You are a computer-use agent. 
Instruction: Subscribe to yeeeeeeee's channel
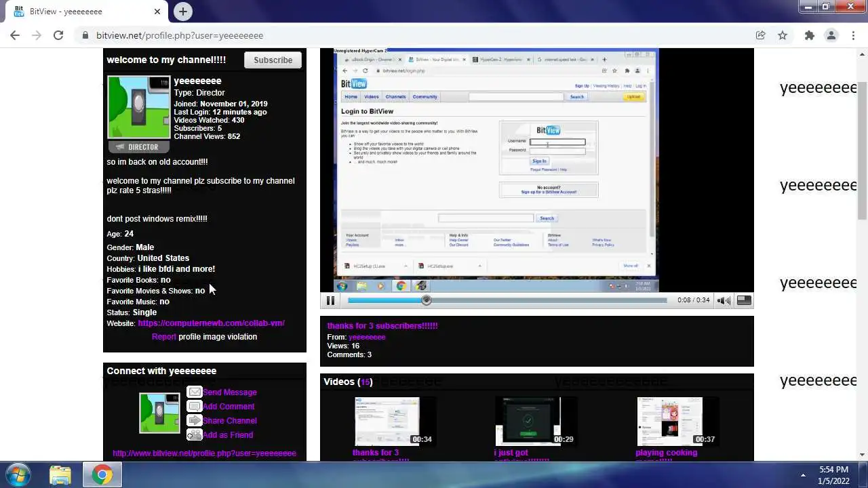[273, 60]
